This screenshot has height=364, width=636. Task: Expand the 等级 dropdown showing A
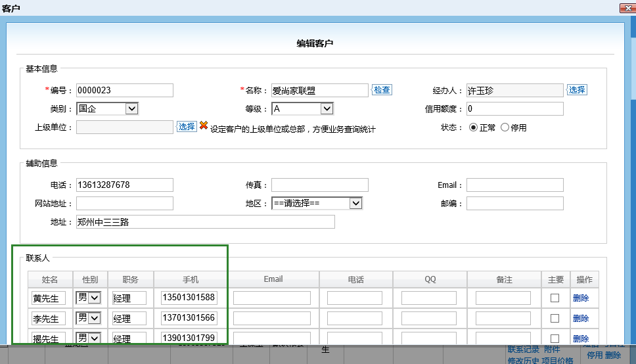(x=302, y=108)
